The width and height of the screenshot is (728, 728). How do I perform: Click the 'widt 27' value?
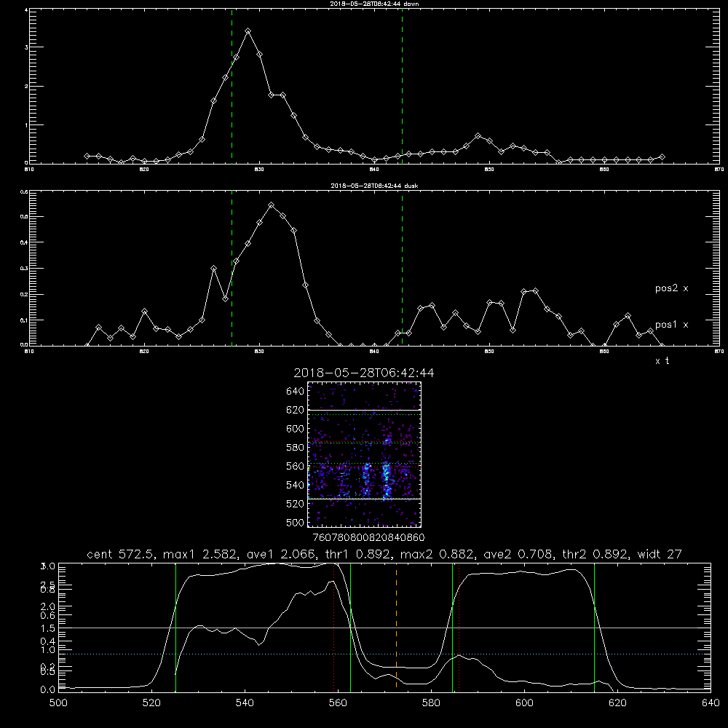pyautogui.click(x=660, y=554)
